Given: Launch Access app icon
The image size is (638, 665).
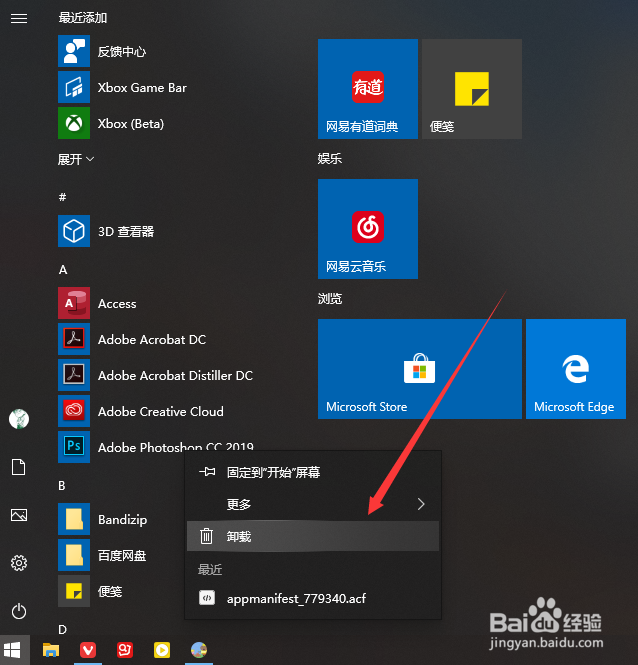Looking at the screenshot, I should 74,303.
